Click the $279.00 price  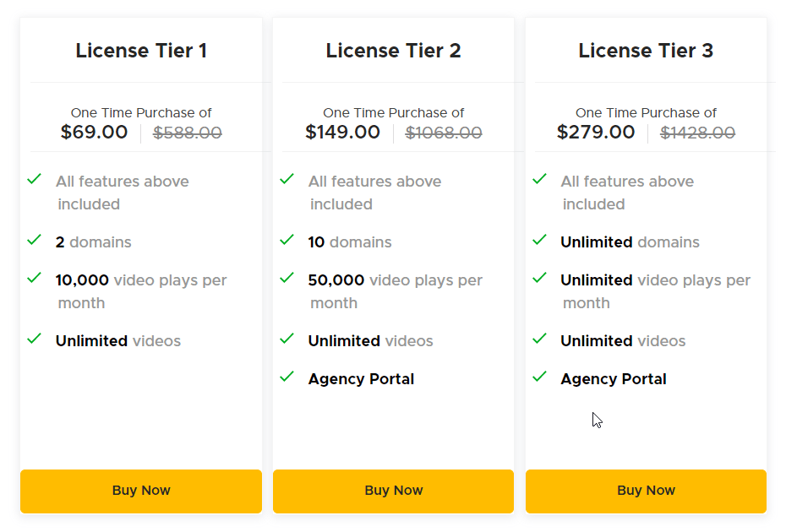(x=596, y=133)
